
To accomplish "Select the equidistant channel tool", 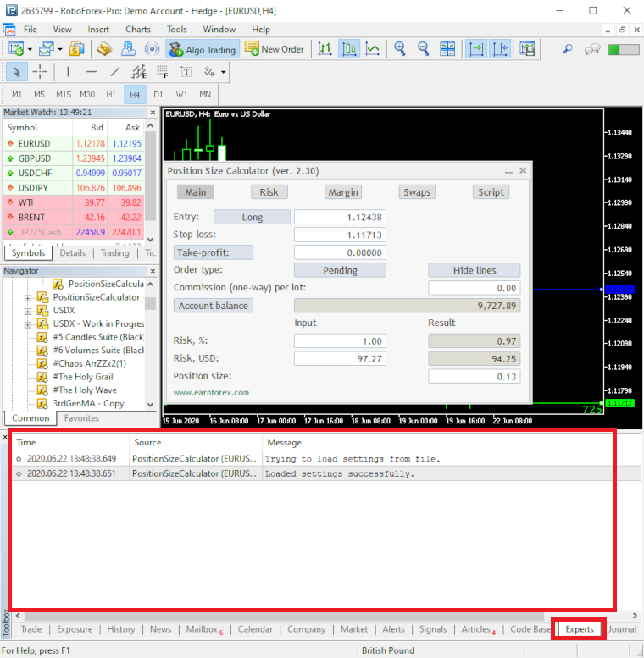I will coord(139,72).
